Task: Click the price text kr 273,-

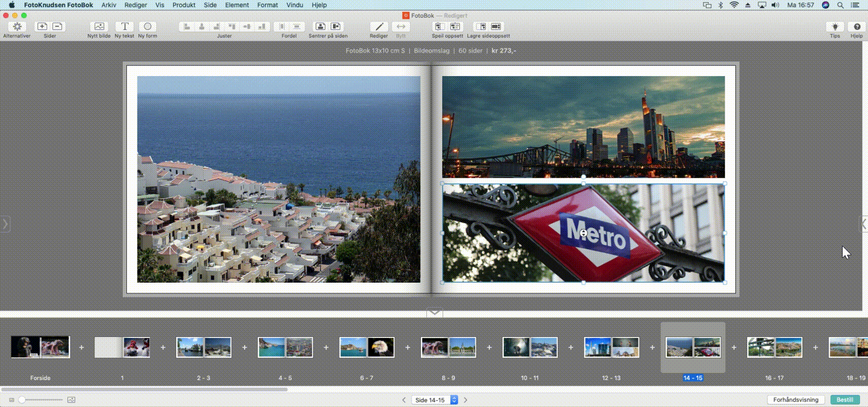Action: click(504, 51)
